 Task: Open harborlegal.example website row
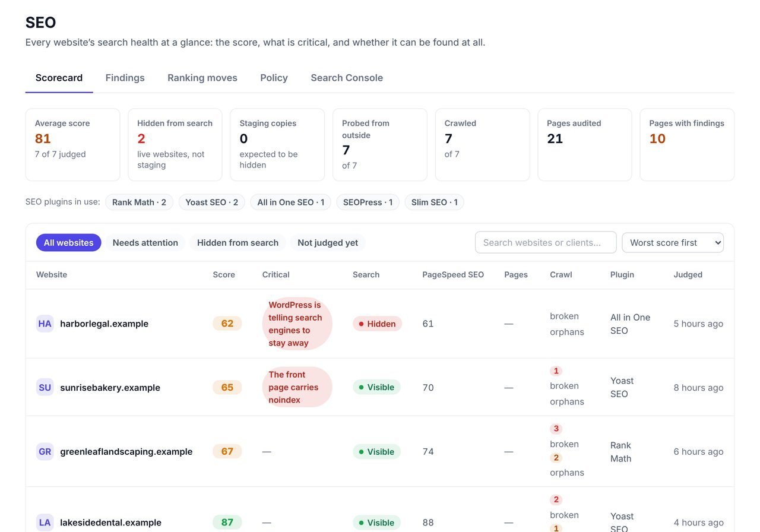point(380,324)
